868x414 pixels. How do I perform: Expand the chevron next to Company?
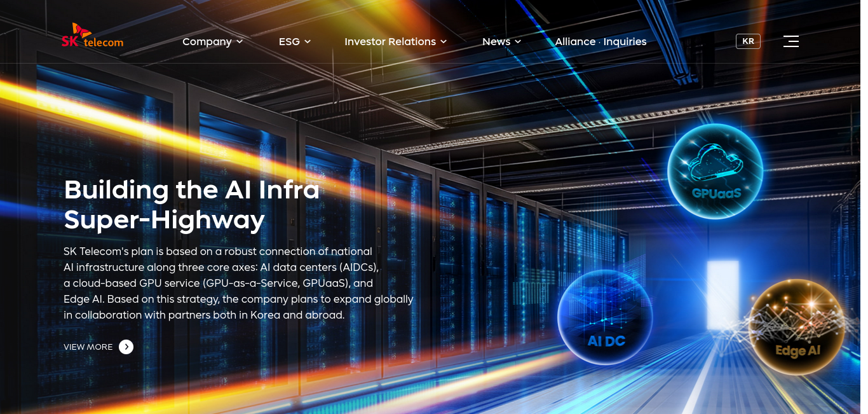(240, 41)
